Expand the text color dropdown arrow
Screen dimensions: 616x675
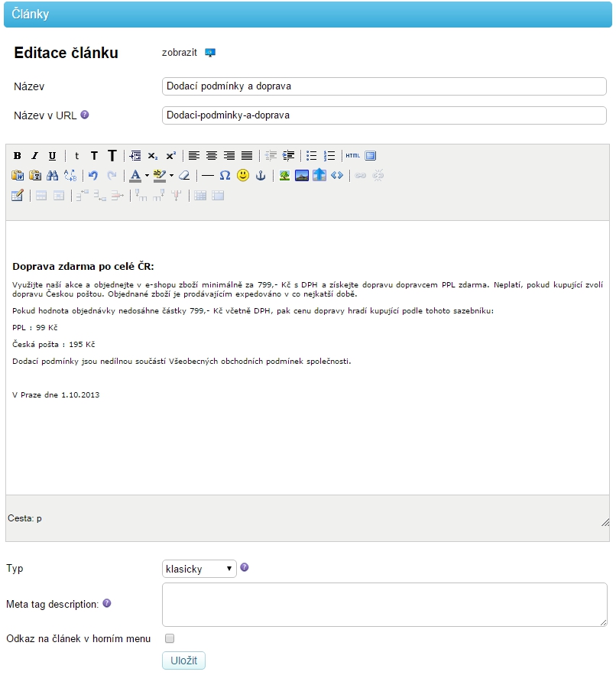tap(147, 175)
